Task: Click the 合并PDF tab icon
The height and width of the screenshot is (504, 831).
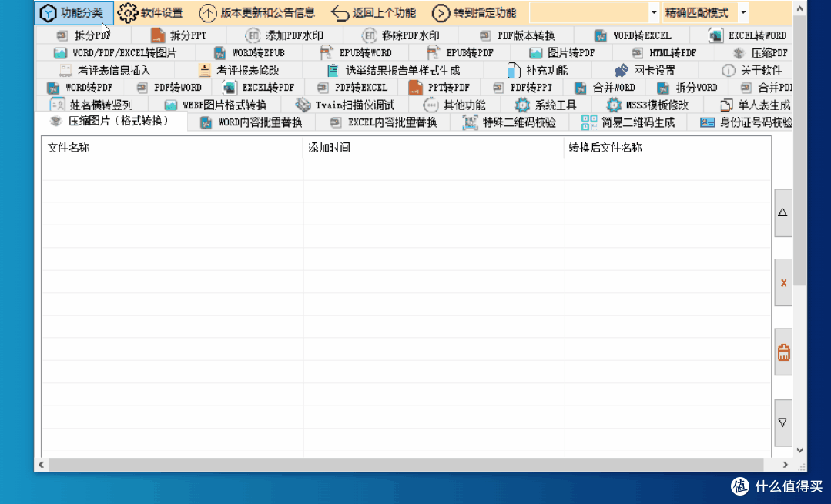Action: point(746,88)
